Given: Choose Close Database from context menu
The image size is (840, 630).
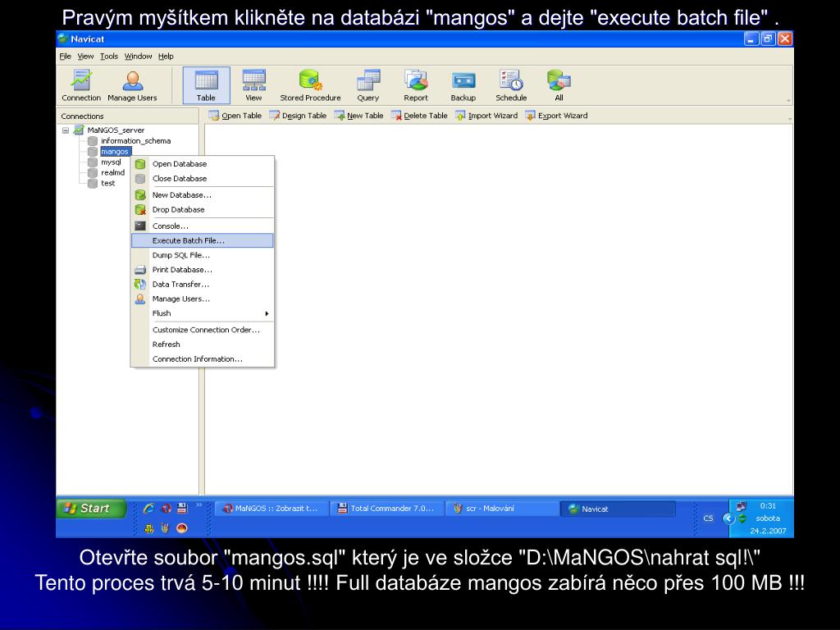Looking at the screenshot, I should (x=203, y=178).
